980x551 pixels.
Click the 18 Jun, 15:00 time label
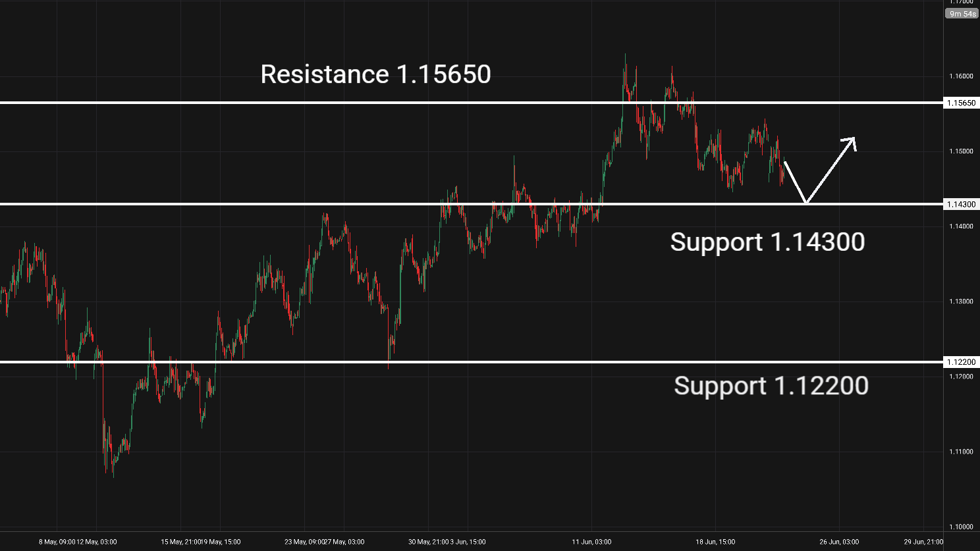click(x=715, y=542)
